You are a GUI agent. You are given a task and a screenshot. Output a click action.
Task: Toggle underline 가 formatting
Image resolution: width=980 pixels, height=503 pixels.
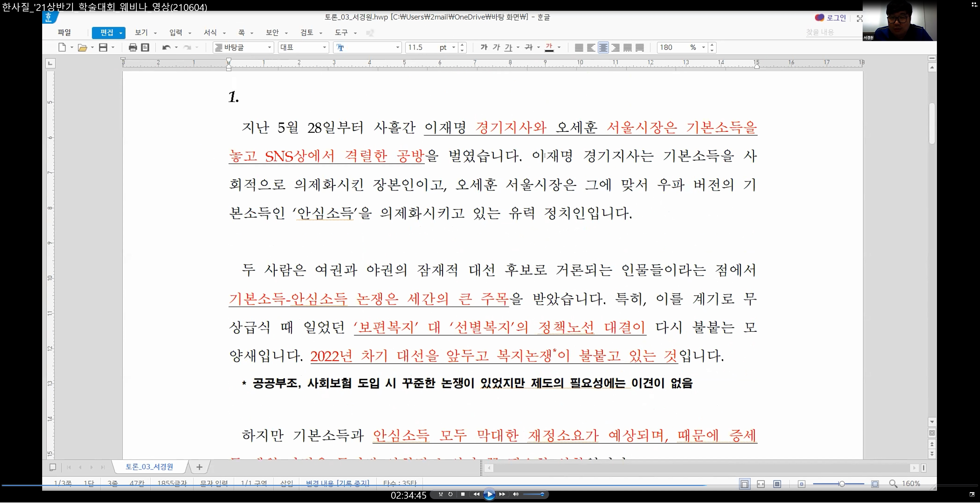tap(508, 47)
